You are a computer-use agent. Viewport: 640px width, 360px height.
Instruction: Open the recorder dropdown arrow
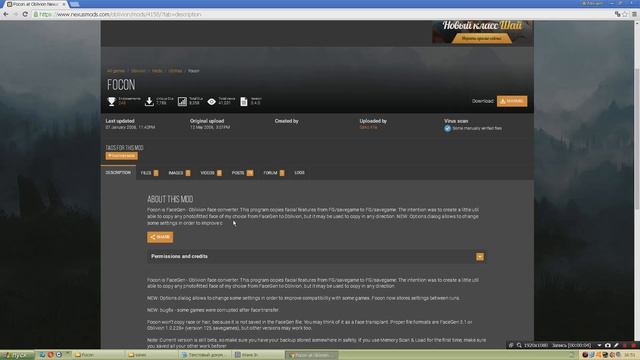click(599, 345)
